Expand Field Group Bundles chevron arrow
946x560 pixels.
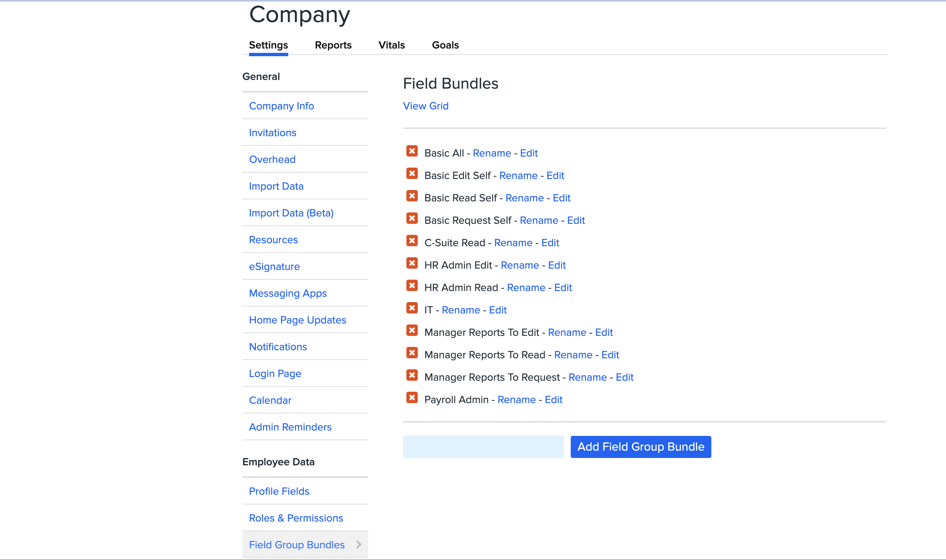point(359,545)
